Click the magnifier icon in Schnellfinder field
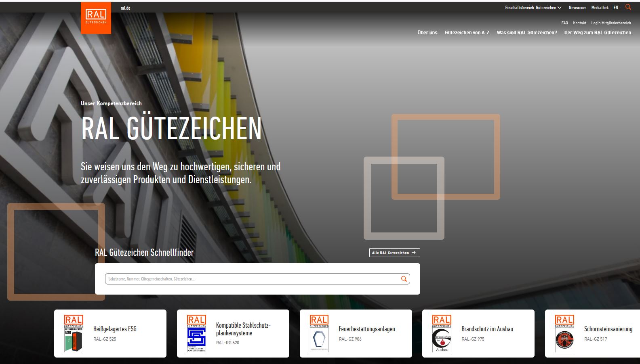Viewport: 640px width, 364px height. tap(404, 279)
